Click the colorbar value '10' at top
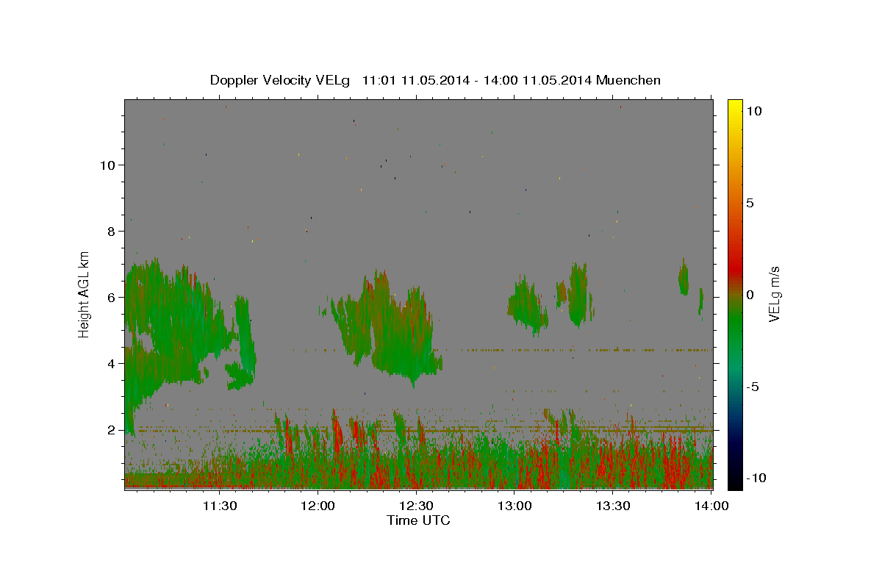Image resolution: width=882 pixels, height=588 pixels. (753, 111)
